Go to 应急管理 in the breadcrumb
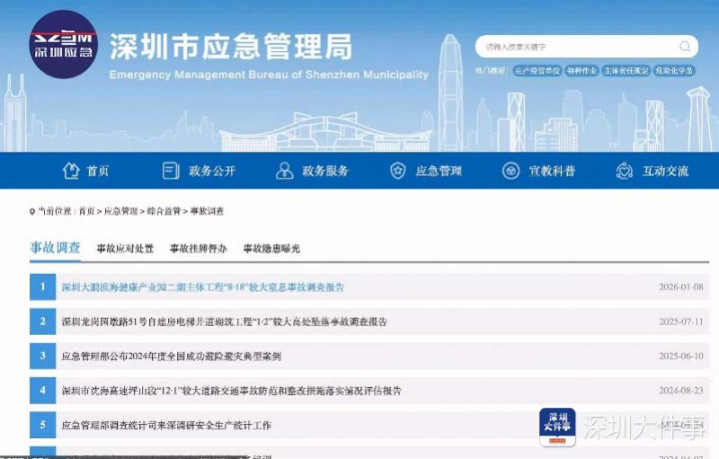This screenshot has width=719, height=459. click(121, 211)
